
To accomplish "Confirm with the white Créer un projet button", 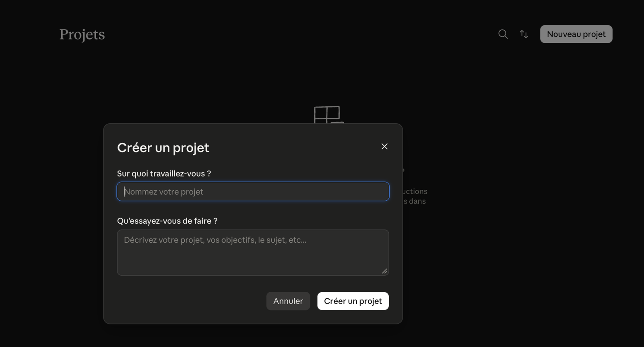I will (353, 301).
